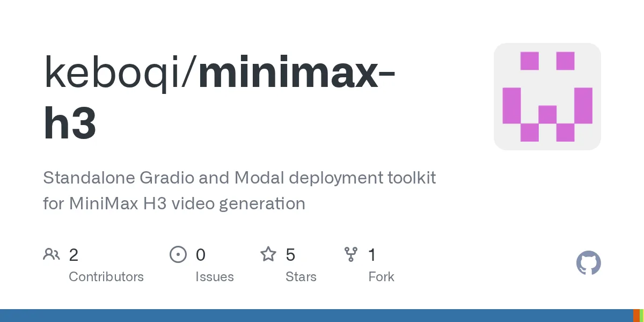Click the stars count "5"
Image resolution: width=644 pixels, height=322 pixels.
[x=290, y=255]
